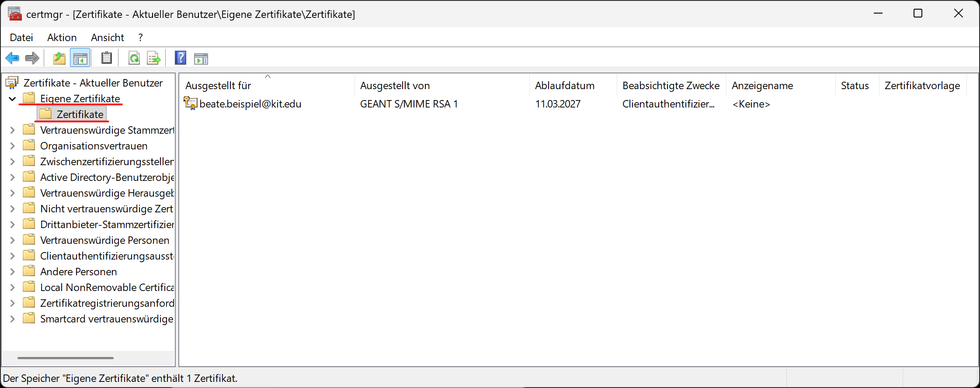The width and height of the screenshot is (980, 388).
Task: Open the Datei menu
Action: (x=21, y=38)
